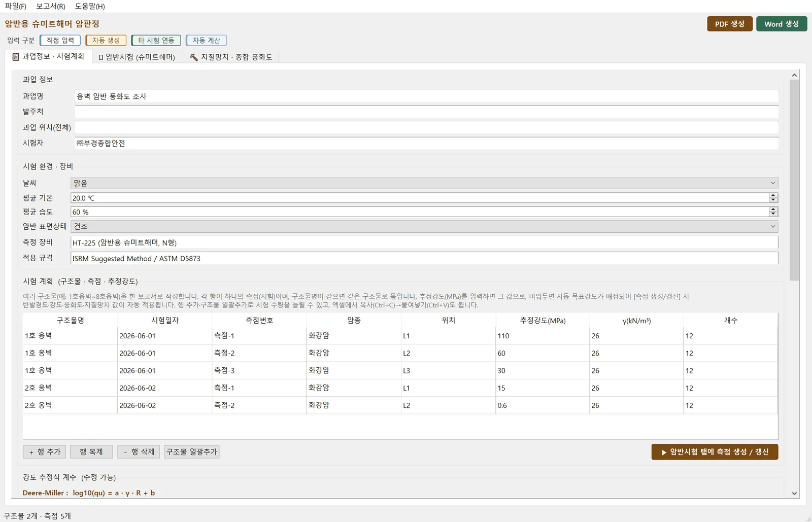Expand the 날씨 dropdown
Viewport: 812px width, 522px height.
click(x=424, y=183)
